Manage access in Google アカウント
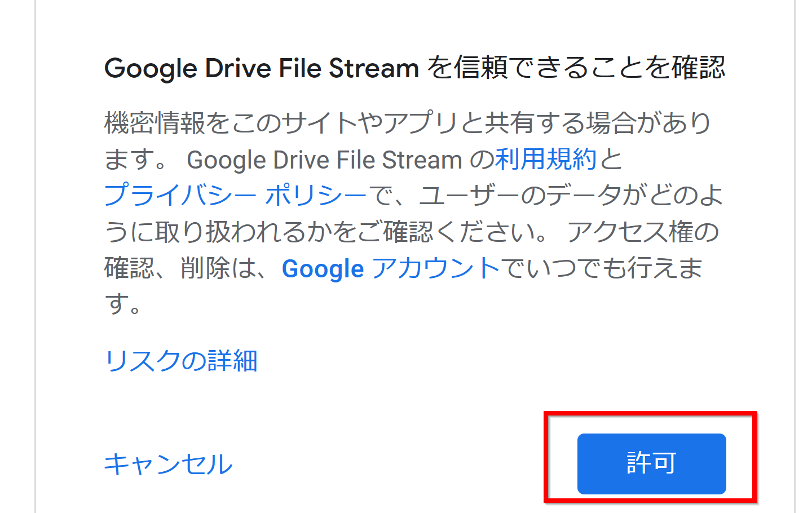 click(x=391, y=268)
